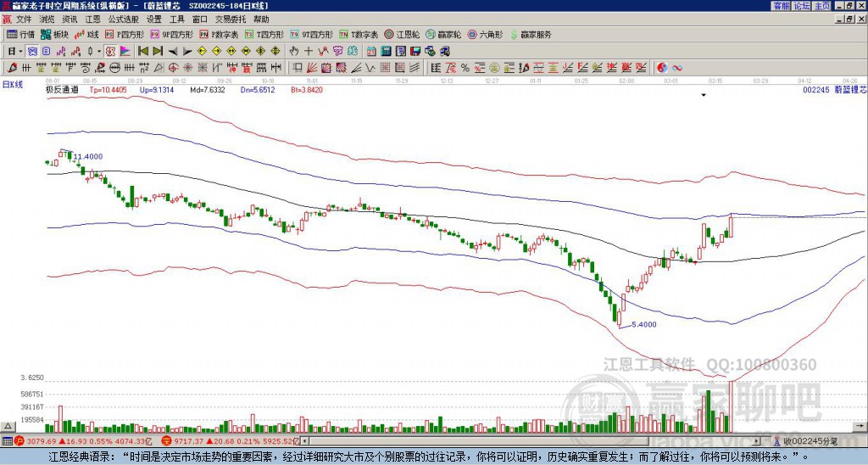Click the 论坛 forum link
The image size is (868, 465).
(802, 6)
